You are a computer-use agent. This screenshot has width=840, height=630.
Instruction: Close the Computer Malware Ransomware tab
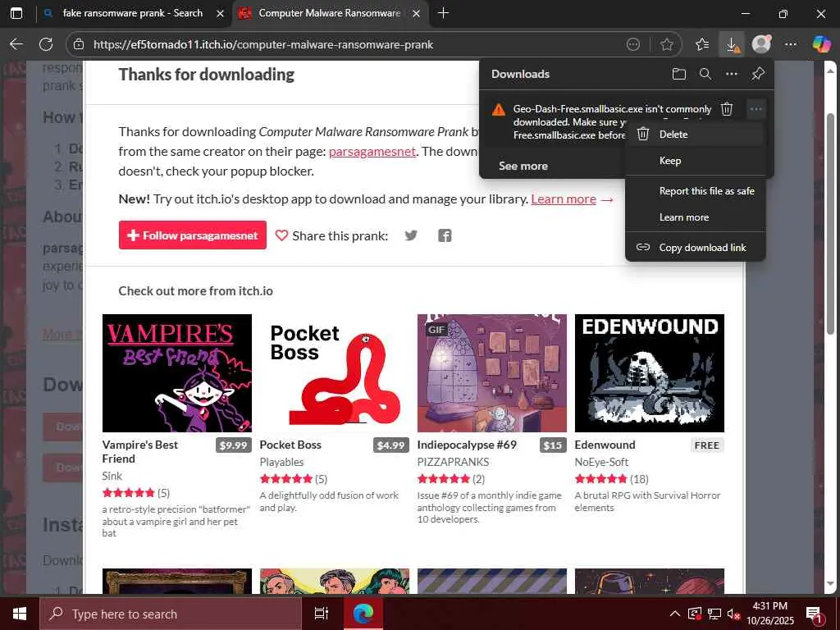point(416,13)
